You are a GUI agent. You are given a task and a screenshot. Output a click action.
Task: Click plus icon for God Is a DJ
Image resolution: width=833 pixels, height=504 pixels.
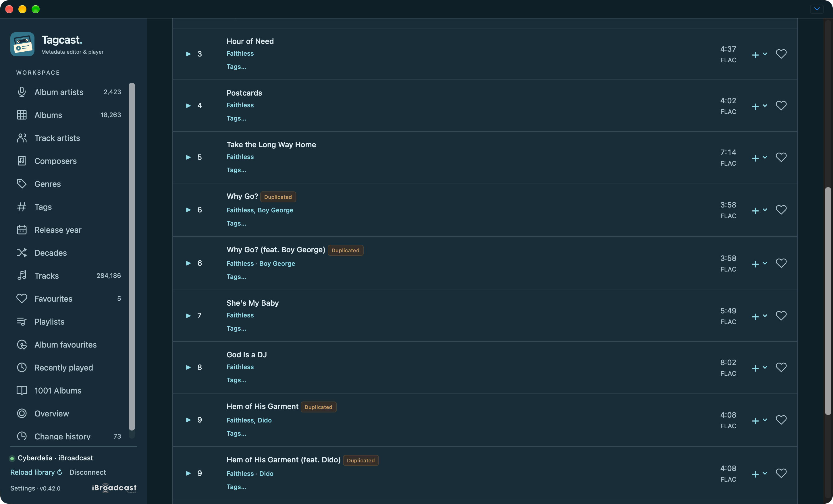755,369
